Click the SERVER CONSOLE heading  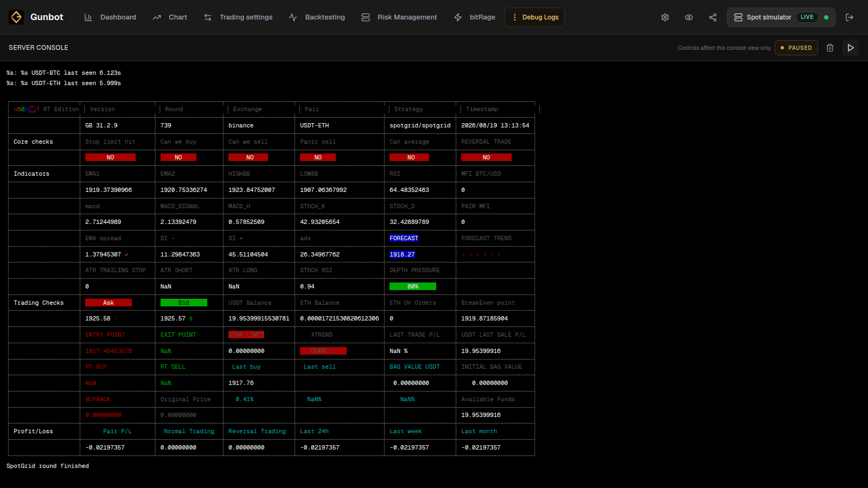(x=39, y=48)
